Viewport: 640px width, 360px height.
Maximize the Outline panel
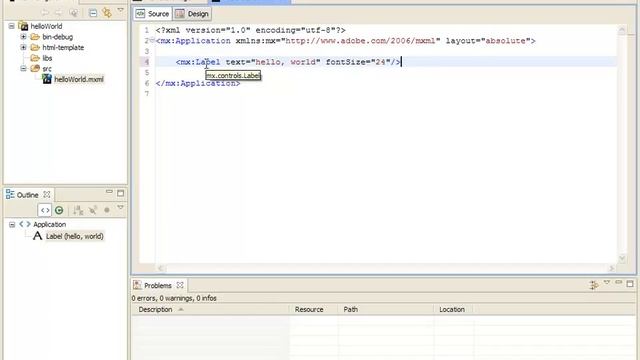(x=120, y=193)
